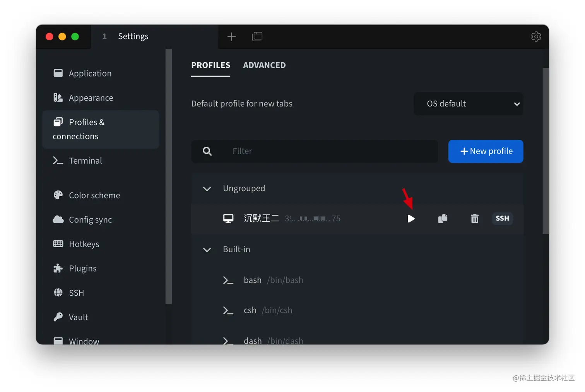Open Plugins settings section
The width and height of the screenshot is (585, 392).
[101, 269]
